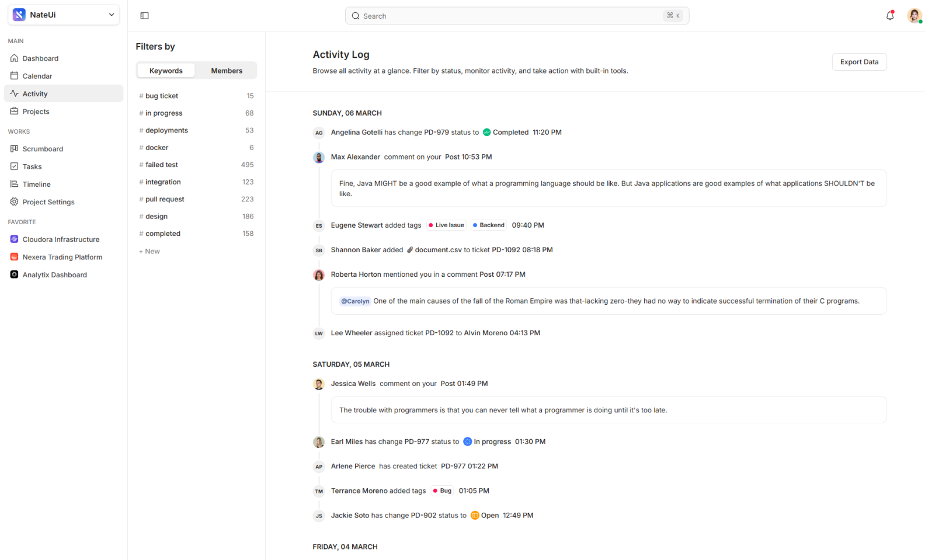925x560 pixels.
Task: Click Earl Miles' avatar photo
Action: [319, 442]
